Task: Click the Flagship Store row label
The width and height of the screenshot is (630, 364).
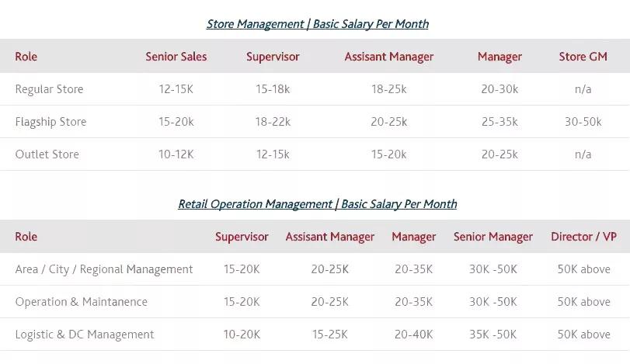Action: [50, 122]
